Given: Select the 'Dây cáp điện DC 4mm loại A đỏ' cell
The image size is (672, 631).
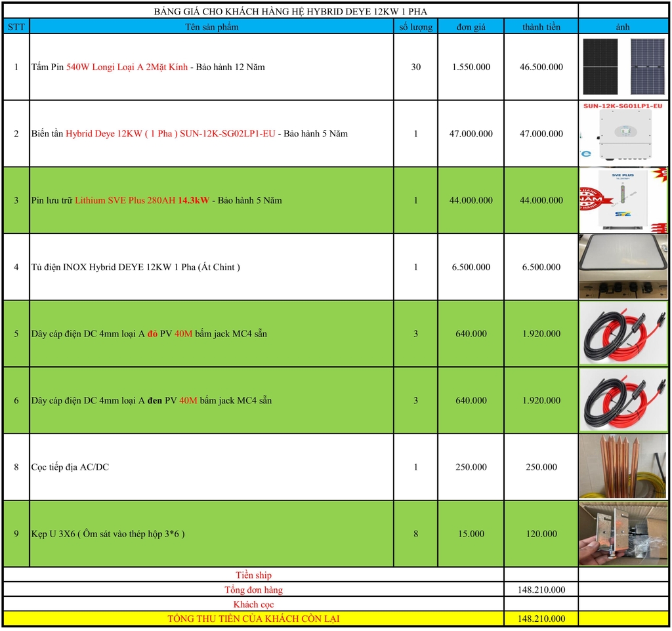Looking at the screenshot, I should click(x=212, y=333).
